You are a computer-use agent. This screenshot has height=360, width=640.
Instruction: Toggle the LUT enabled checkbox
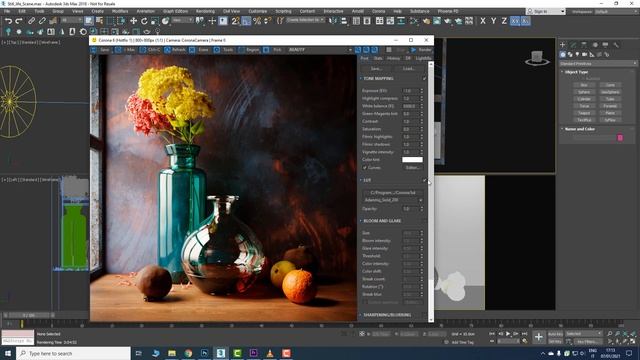424,180
